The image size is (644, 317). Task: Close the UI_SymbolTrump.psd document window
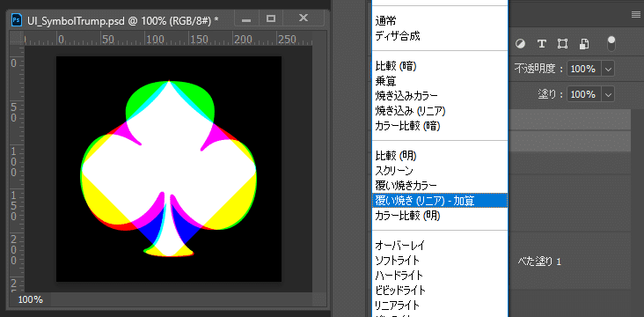coord(304,18)
